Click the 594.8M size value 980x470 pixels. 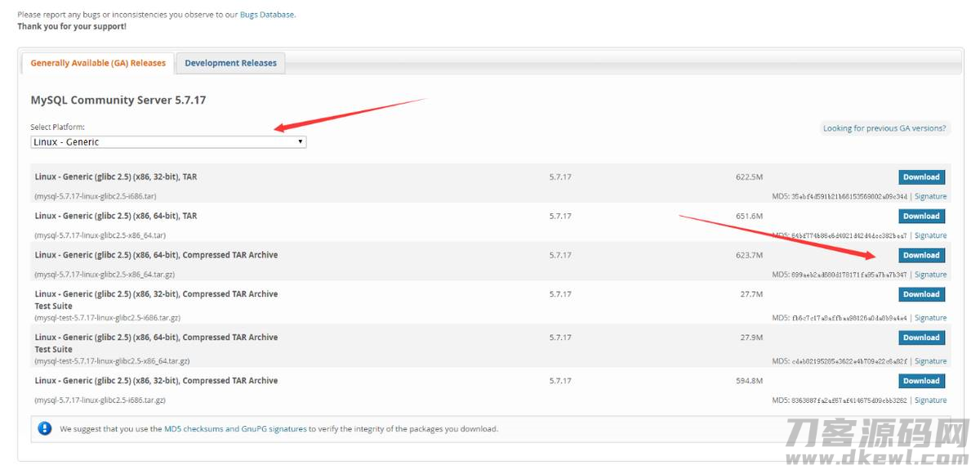point(749,381)
